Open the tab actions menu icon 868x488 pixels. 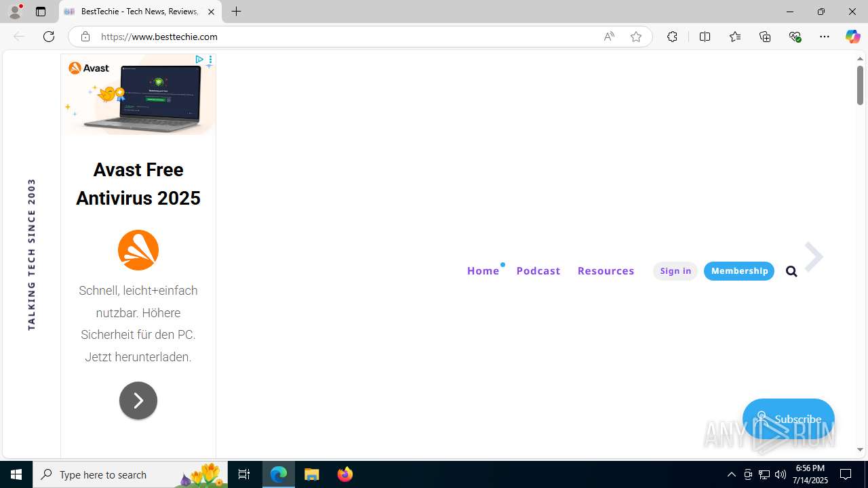41,12
